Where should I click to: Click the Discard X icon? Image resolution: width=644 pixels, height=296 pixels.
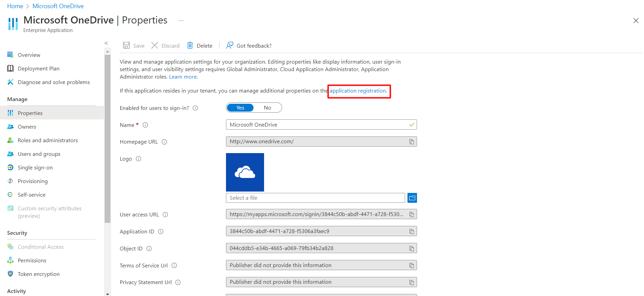point(155,46)
